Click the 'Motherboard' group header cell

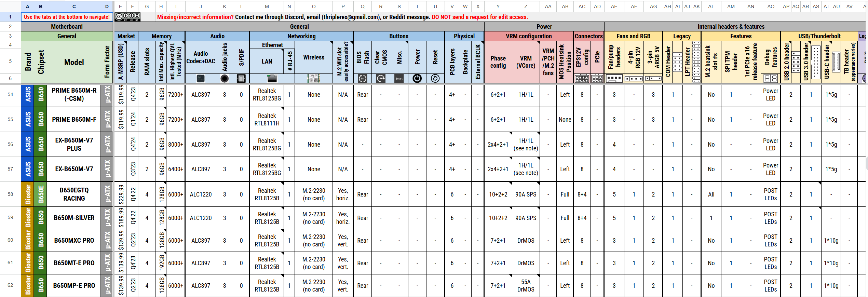tap(67, 27)
